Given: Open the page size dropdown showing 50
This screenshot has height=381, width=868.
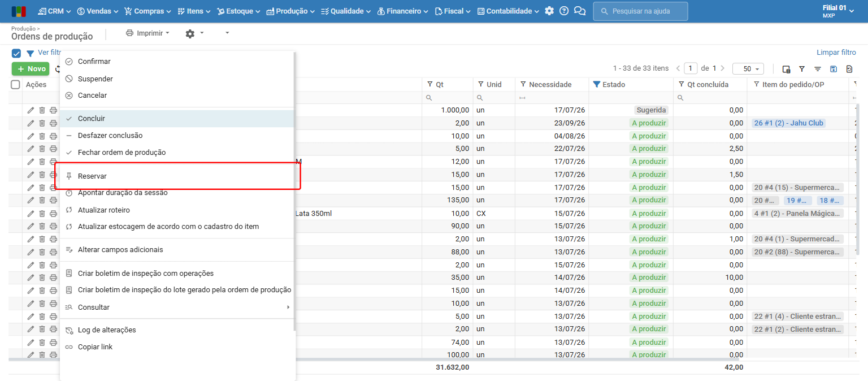Looking at the screenshot, I should pos(748,68).
